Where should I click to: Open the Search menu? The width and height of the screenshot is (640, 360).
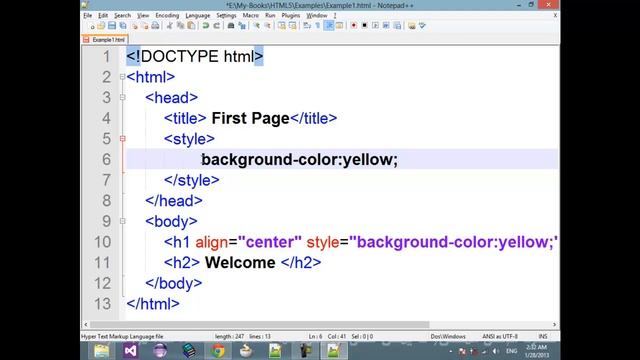pyautogui.click(x=122, y=16)
